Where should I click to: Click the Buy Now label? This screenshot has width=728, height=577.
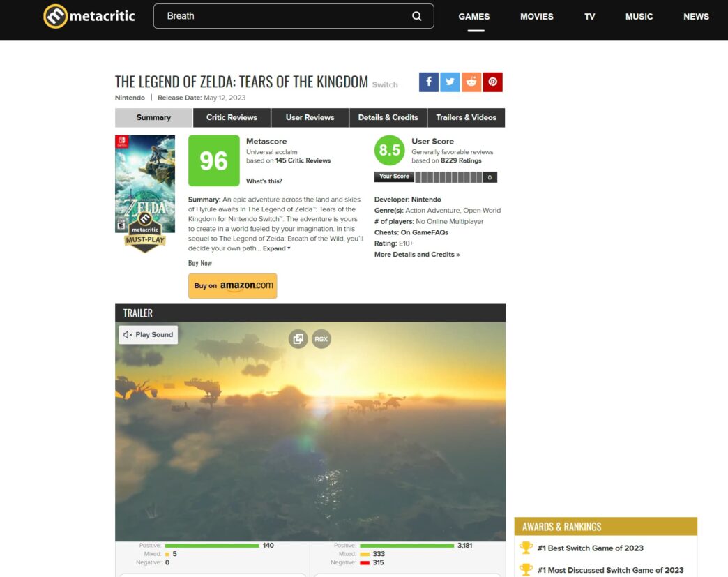(x=200, y=263)
